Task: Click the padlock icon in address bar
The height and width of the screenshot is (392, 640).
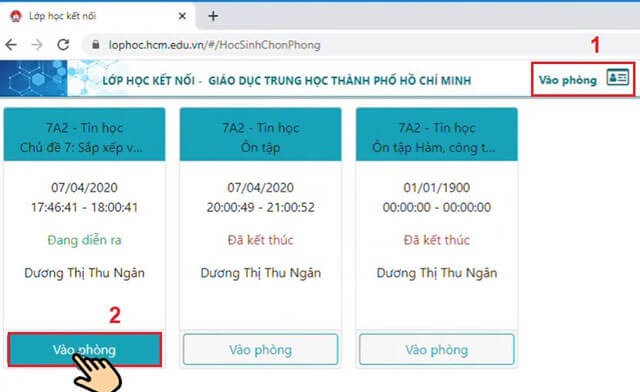Action: tap(96, 45)
